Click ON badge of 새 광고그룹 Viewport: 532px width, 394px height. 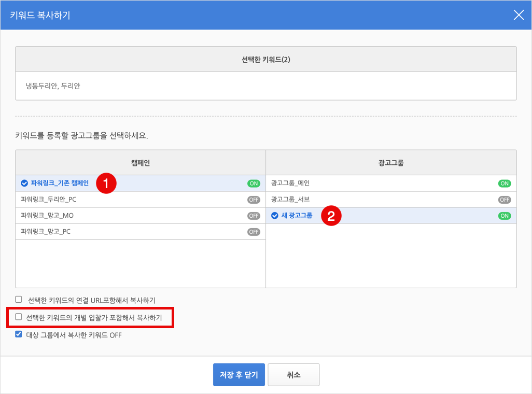505,216
